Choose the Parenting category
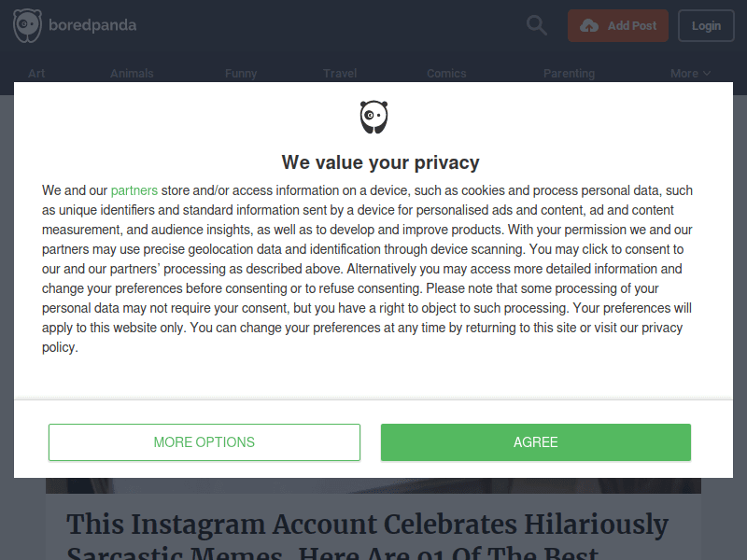The image size is (747, 560). [x=569, y=74]
